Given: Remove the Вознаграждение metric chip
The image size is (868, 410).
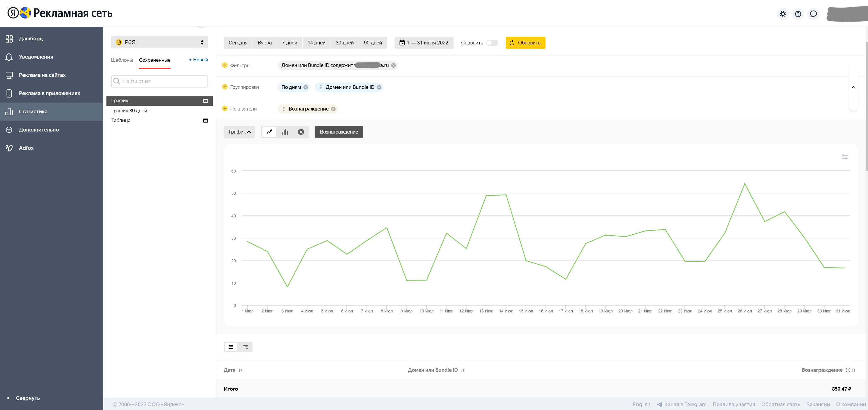Looking at the screenshot, I should click(x=333, y=109).
